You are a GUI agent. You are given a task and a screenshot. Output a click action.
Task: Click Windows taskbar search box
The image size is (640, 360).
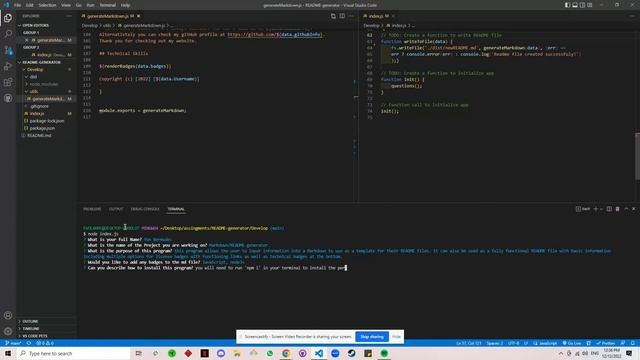point(73,353)
